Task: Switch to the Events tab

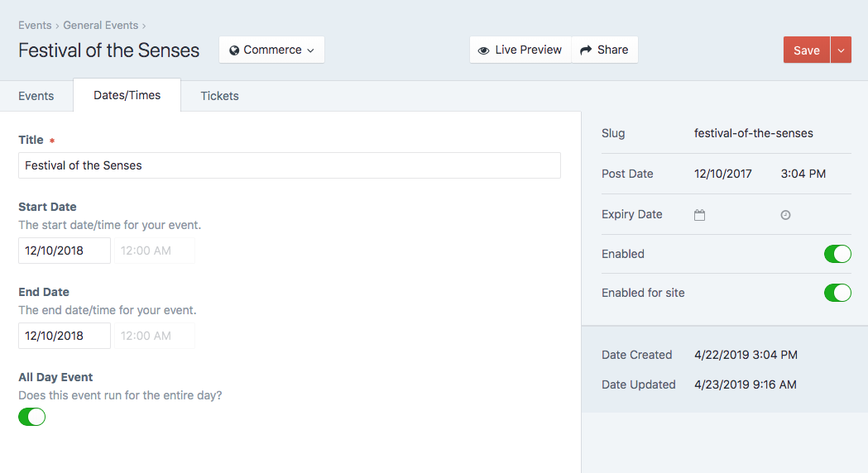Action: click(x=36, y=96)
